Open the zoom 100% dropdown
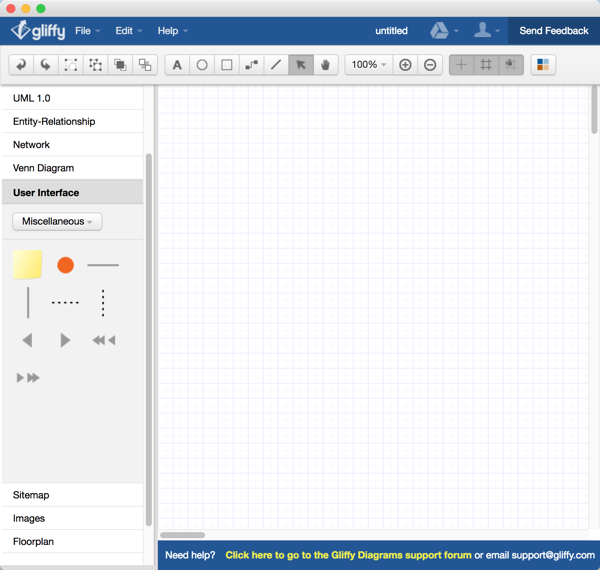600x570 pixels. pyautogui.click(x=369, y=65)
